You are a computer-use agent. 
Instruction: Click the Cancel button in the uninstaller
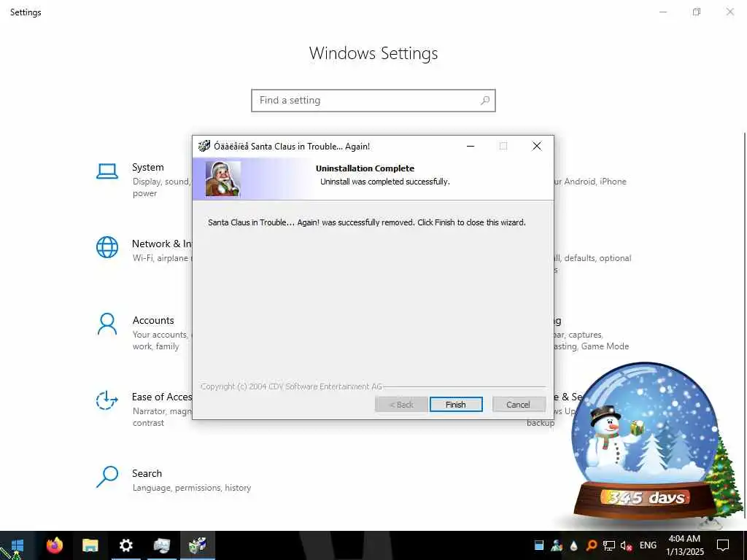[519, 404]
